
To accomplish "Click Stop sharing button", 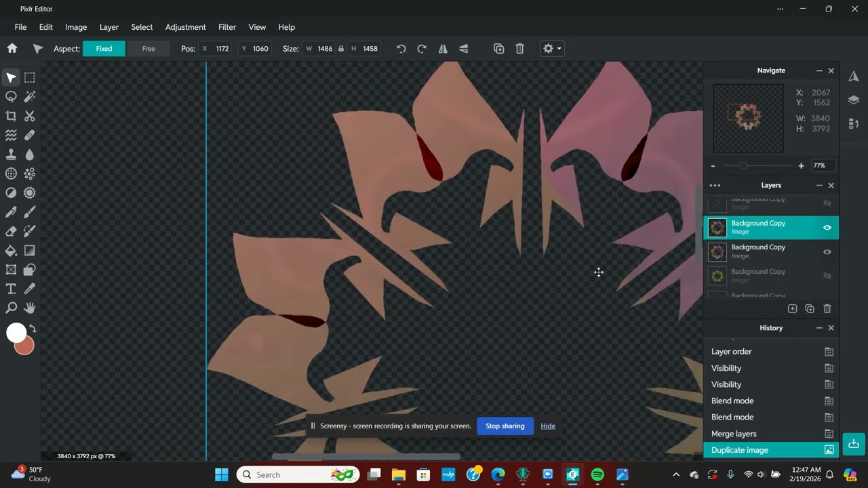I will coord(505,426).
